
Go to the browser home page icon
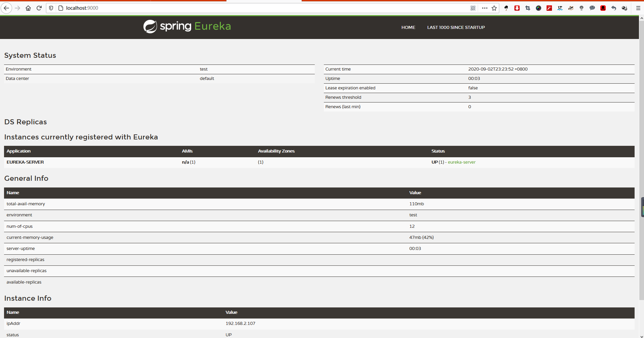tap(28, 8)
